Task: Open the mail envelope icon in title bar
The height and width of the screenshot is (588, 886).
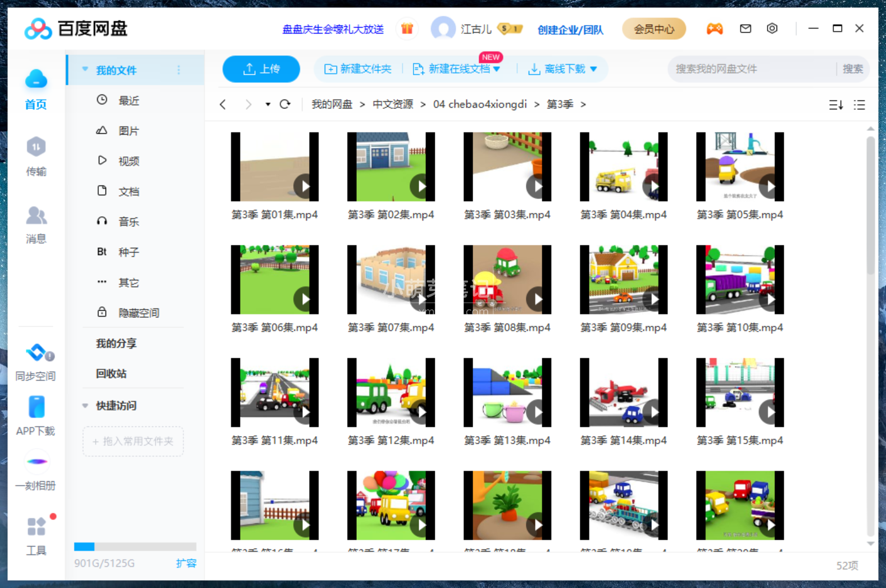Action: pos(745,29)
